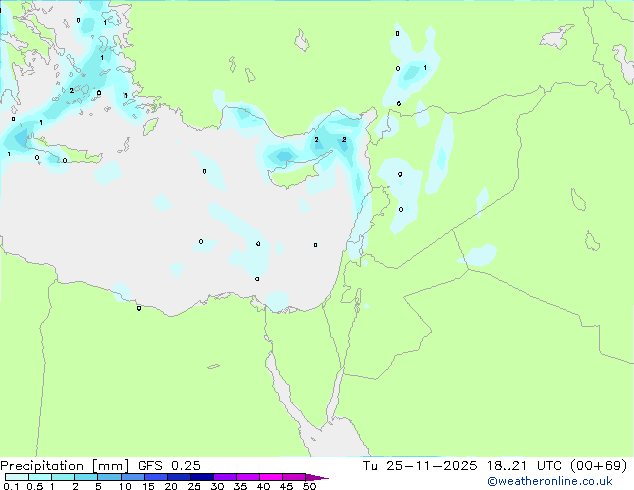Click the '0.5' legend scale value

35,486
